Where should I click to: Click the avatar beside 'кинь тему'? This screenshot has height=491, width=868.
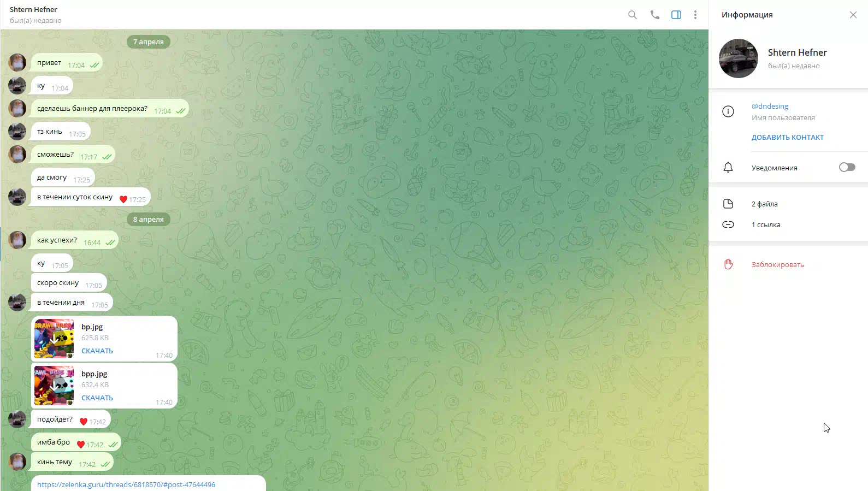click(17, 462)
